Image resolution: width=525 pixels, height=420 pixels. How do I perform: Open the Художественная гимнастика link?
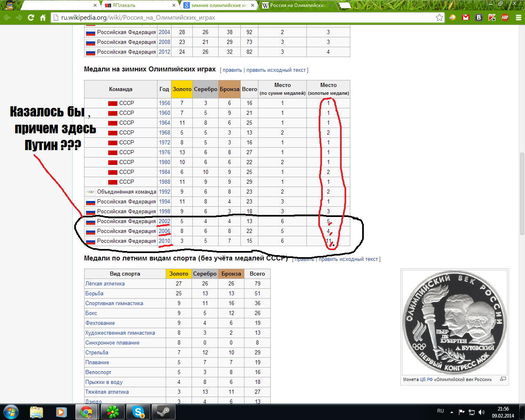120,333
